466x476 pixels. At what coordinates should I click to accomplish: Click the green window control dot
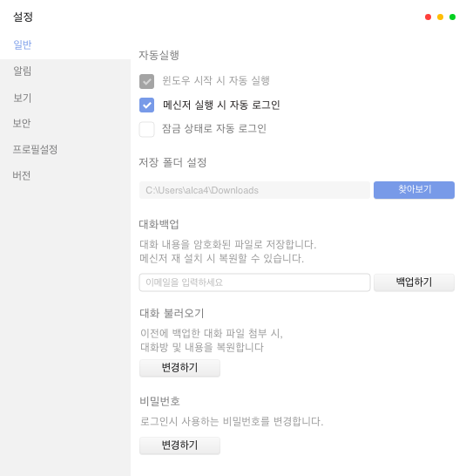[x=452, y=17]
